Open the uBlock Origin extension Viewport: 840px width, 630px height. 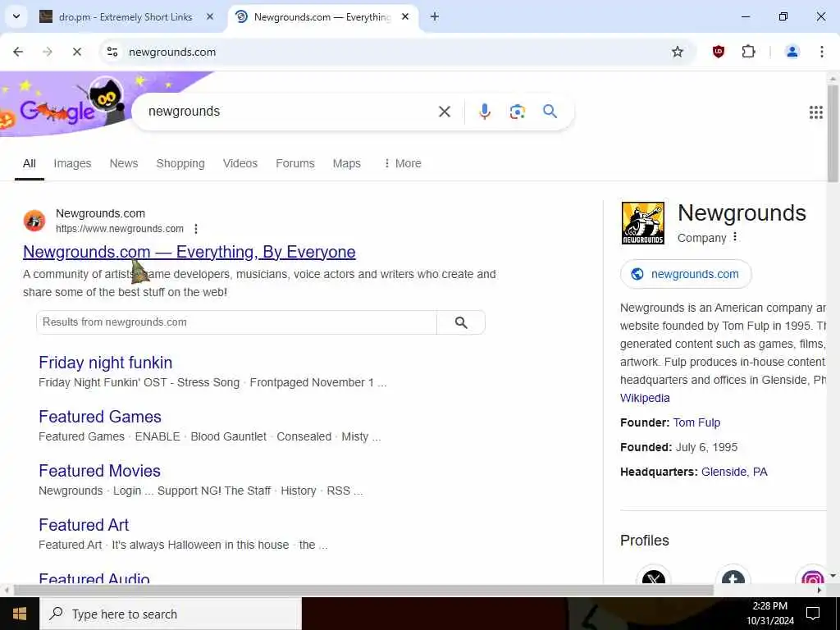pyautogui.click(x=719, y=52)
